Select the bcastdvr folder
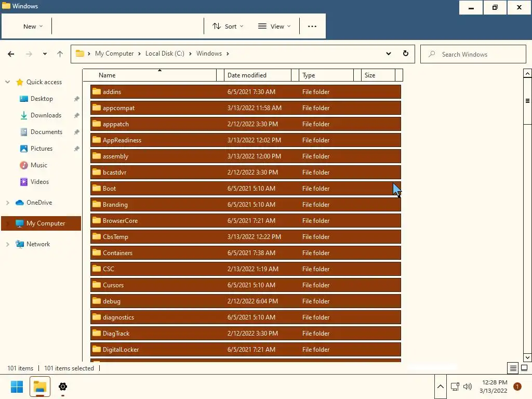Image resolution: width=532 pixels, height=399 pixels. tap(246, 172)
